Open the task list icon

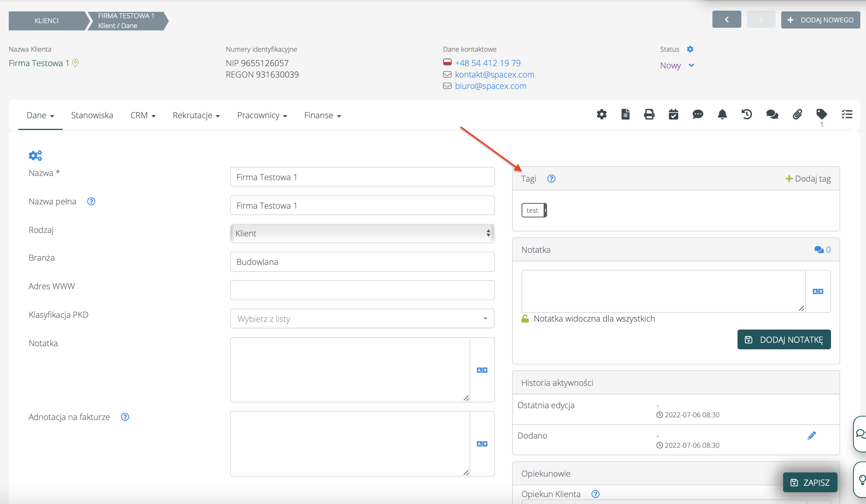point(847,114)
